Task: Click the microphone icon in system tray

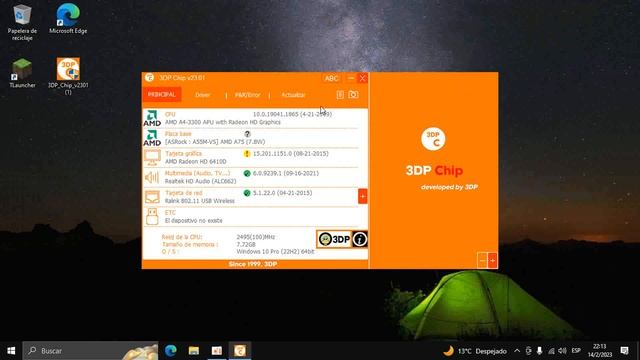Action: [540, 351]
